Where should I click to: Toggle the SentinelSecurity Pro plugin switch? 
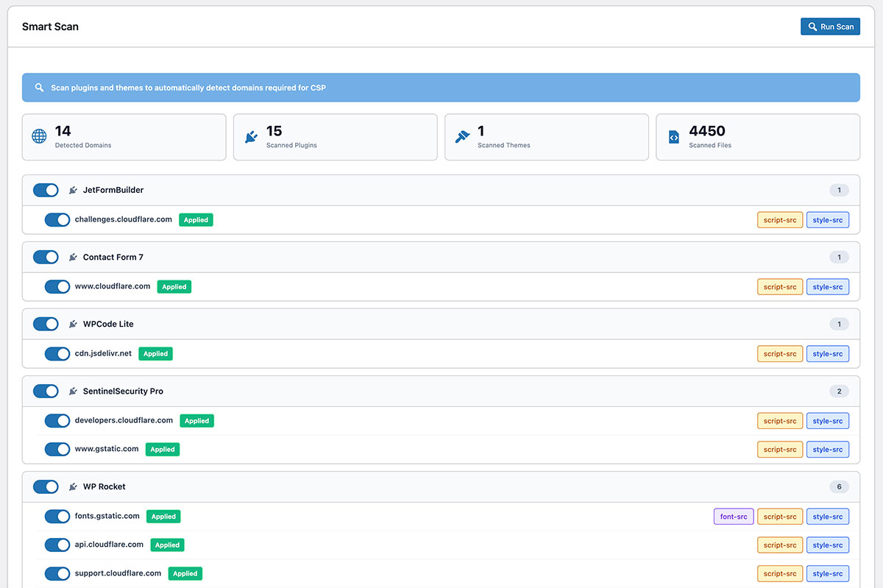[46, 392]
